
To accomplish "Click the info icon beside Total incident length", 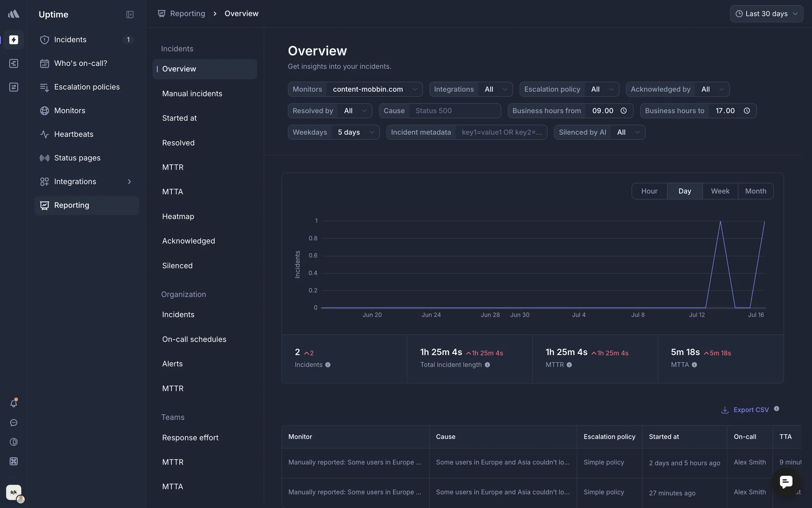I will tap(487, 365).
